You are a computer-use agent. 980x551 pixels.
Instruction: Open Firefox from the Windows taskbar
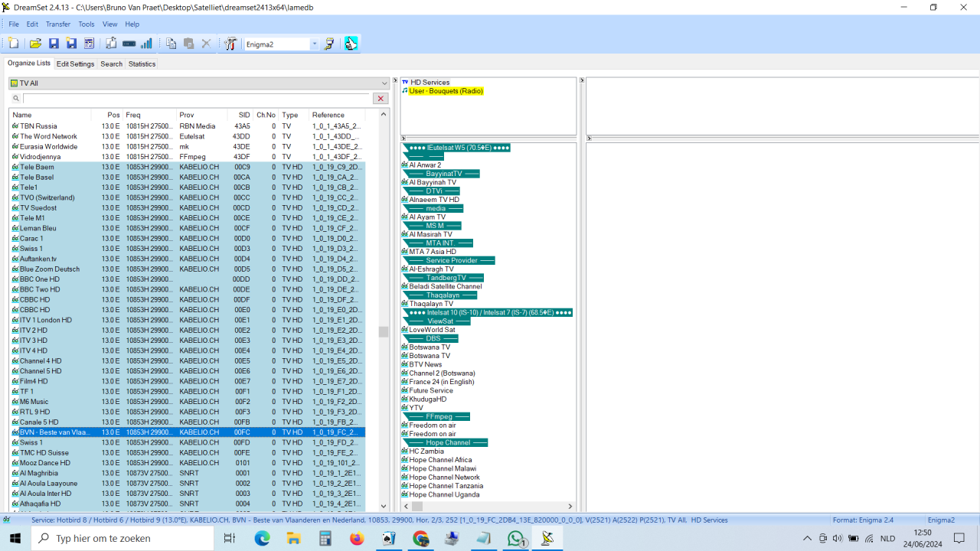tap(357, 539)
